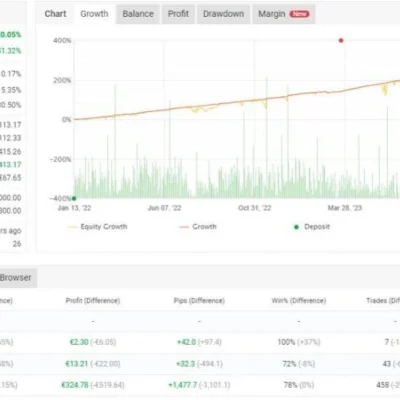400x400 pixels.
Task: Sort by Profit (Difference) column header
Action: [x=93, y=301]
